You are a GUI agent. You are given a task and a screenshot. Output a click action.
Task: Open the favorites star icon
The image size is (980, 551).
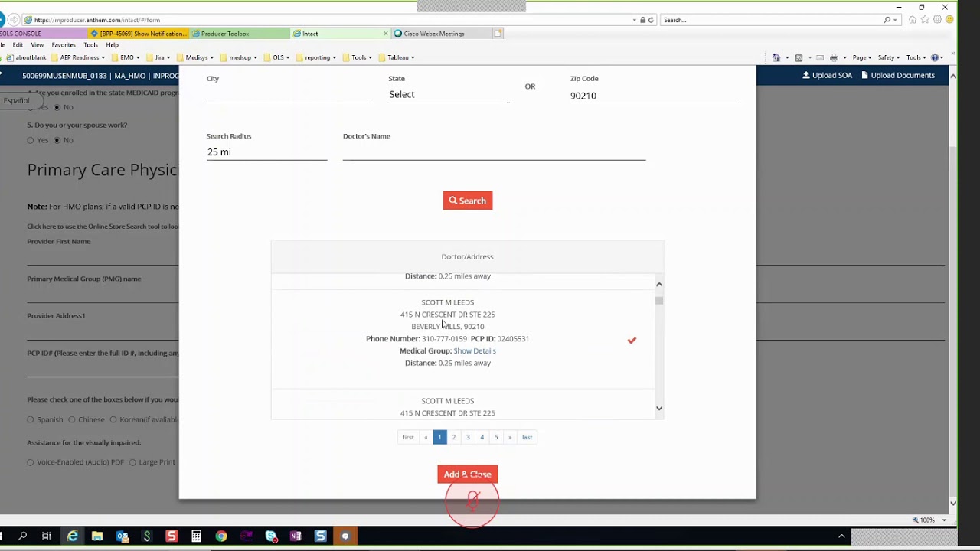coord(925,20)
